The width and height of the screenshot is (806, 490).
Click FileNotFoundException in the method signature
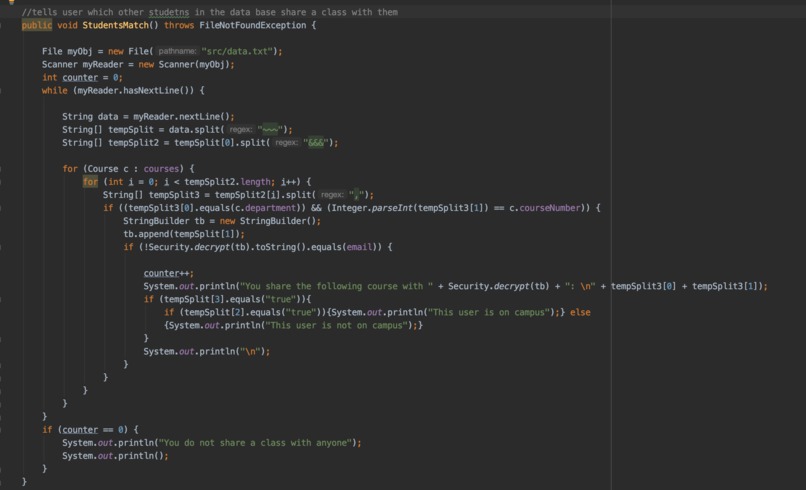pyautogui.click(x=253, y=25)
